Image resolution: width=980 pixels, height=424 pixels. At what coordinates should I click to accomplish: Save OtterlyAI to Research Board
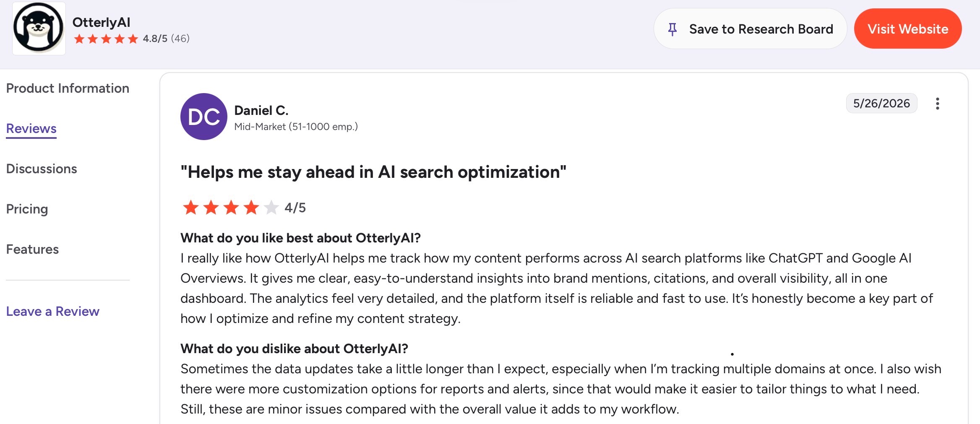pos(750,29)
